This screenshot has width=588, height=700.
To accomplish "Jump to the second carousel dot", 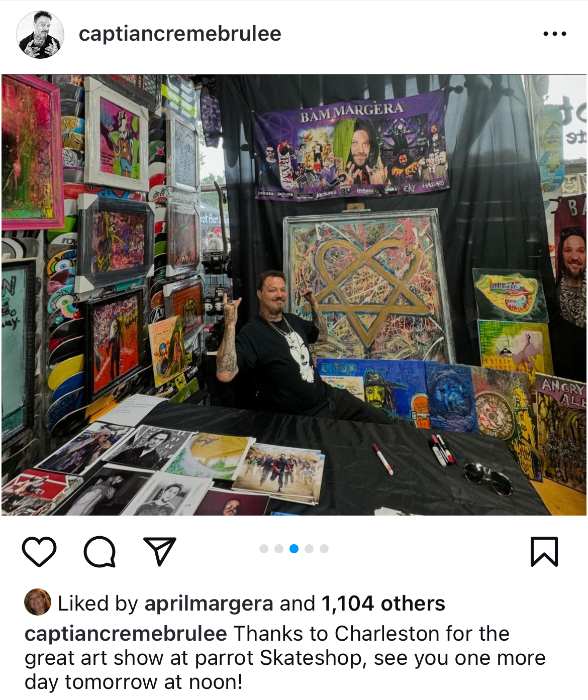I will click(x=279, y=549).
